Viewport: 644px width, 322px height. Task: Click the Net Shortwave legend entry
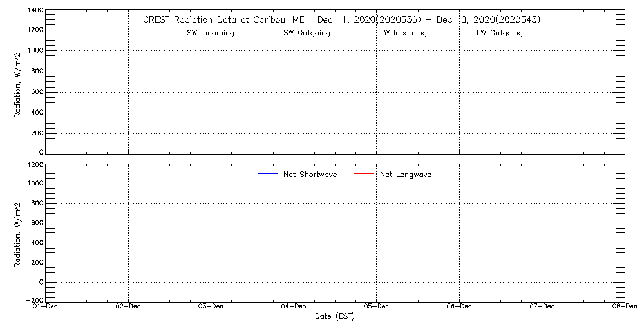point(310,175)
